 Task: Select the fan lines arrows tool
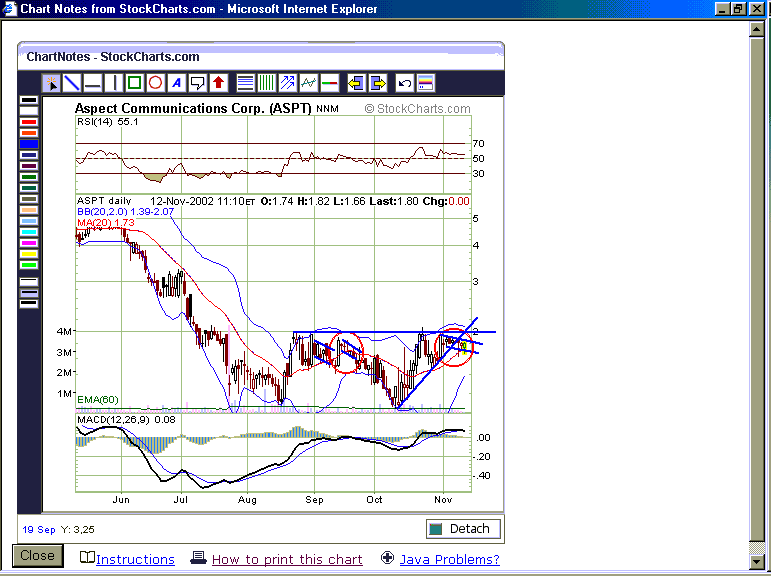click(287, 83)
